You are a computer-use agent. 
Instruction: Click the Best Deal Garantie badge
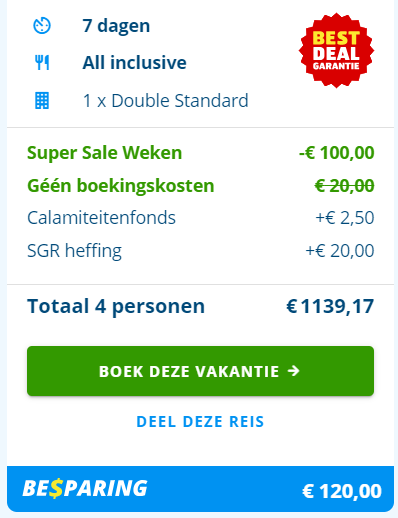point(336,50)
